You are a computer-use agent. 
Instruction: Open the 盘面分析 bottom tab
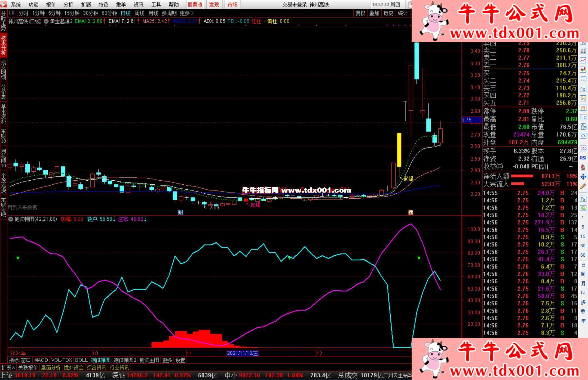(51, 367)
